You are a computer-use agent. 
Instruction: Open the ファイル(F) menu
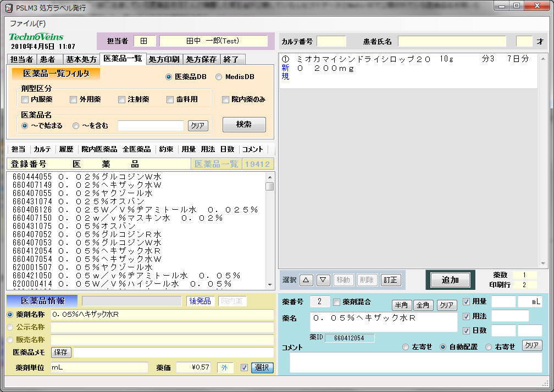(27, 24)
